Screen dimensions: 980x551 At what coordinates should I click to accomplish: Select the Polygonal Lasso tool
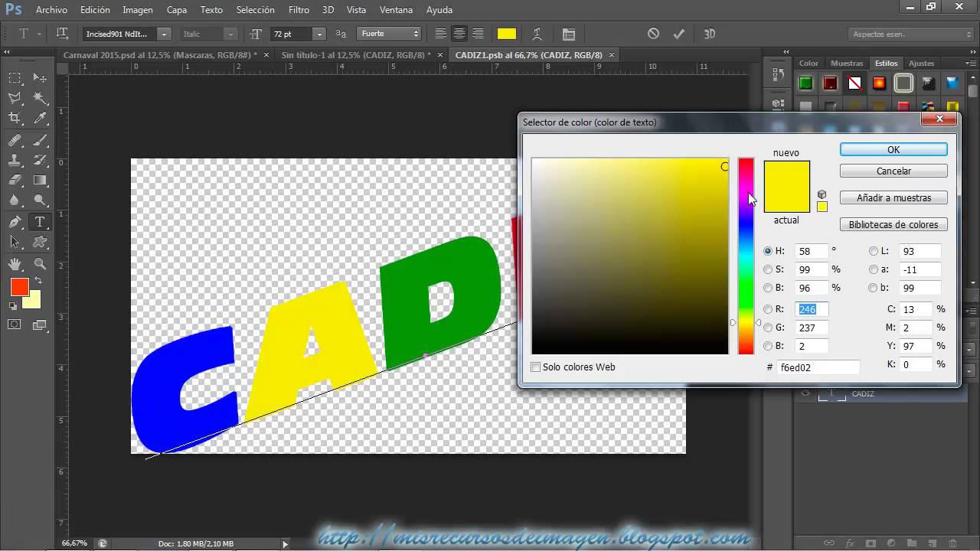[x=15, y=98]
